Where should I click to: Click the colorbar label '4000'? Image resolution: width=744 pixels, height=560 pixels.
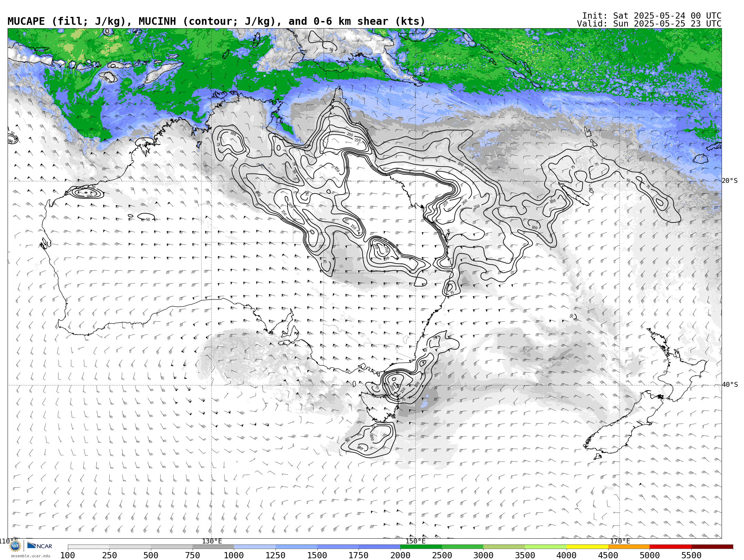coord(567,556)
